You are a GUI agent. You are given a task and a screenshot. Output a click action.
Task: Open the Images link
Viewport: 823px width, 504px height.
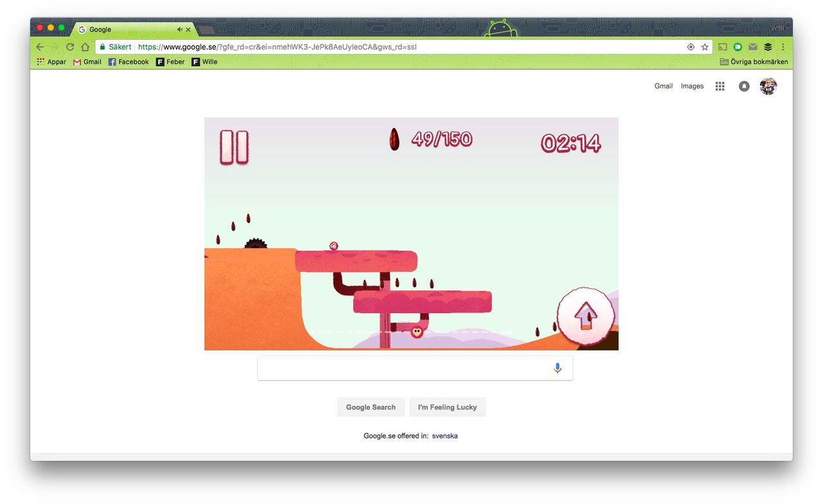(x=692, y=86)
